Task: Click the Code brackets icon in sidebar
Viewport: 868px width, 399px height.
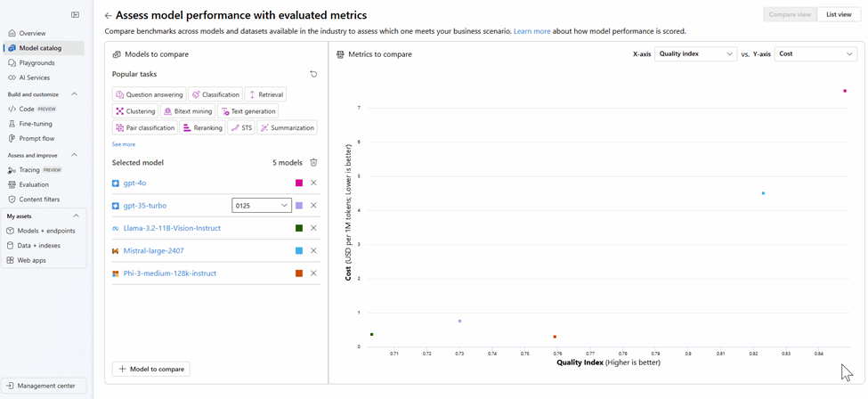Action: 12,110
